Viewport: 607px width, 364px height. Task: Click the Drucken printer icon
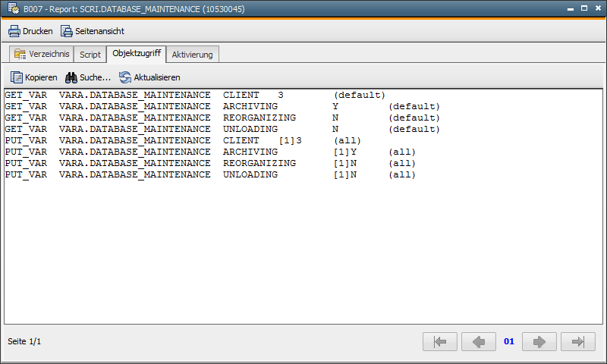click(x=14, y=31)
